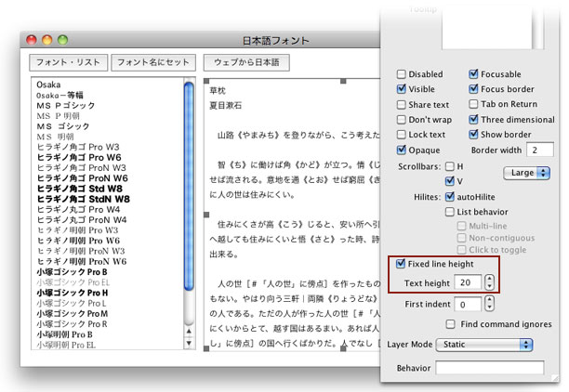Uncheck the Show border checkbox
This screenshot has width=569, height=392.
[x=473, y=135]
